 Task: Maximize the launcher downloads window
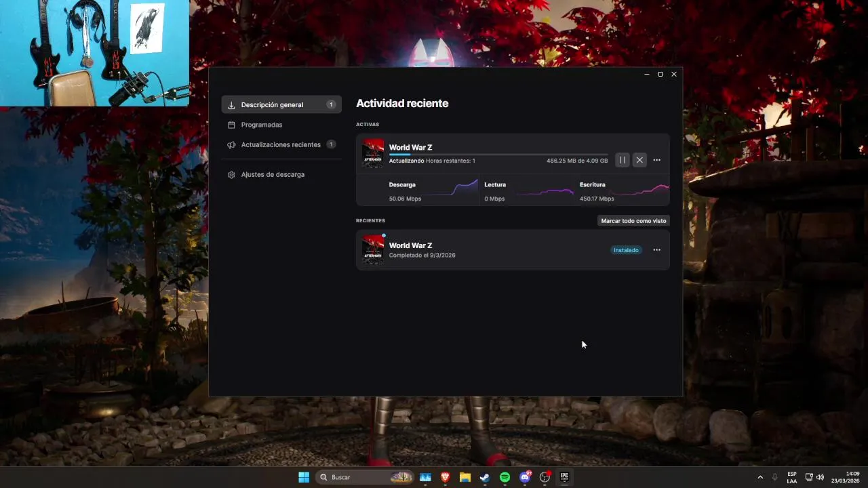pos(660,74)
